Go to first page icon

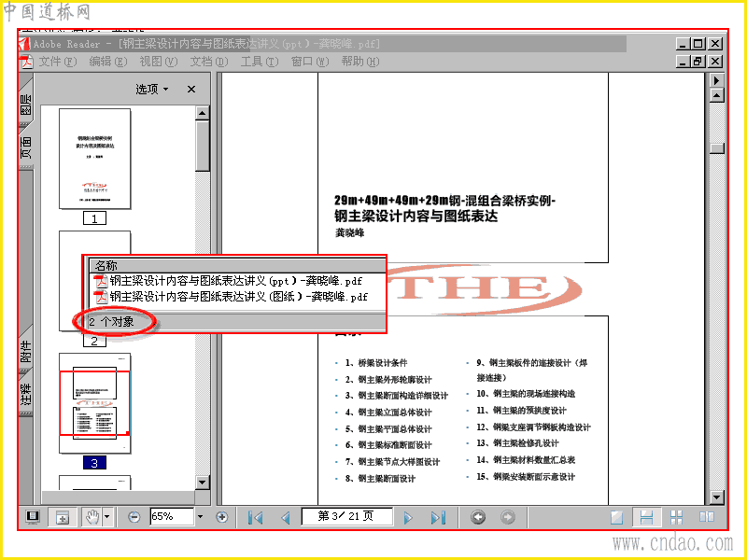[255, 517]
